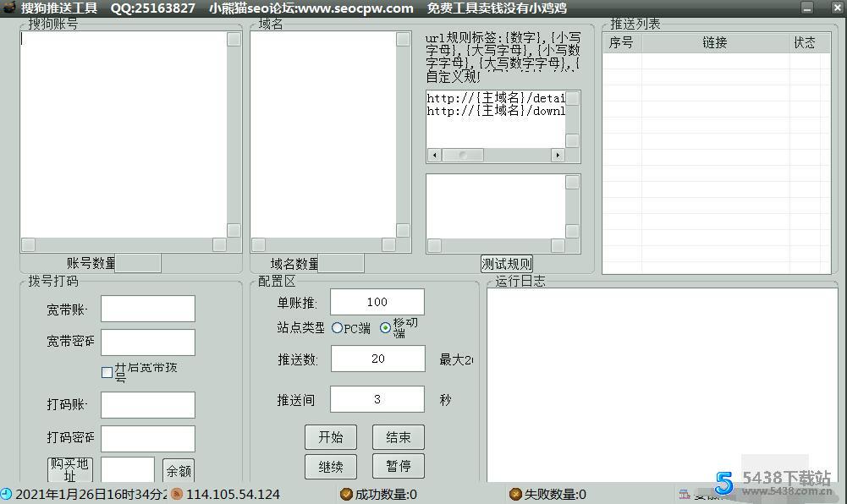Enable the broadband dialing (开启宽带拨号) checkbox
The height and width of the screenshot is (504, 847).
click(107, 372)
